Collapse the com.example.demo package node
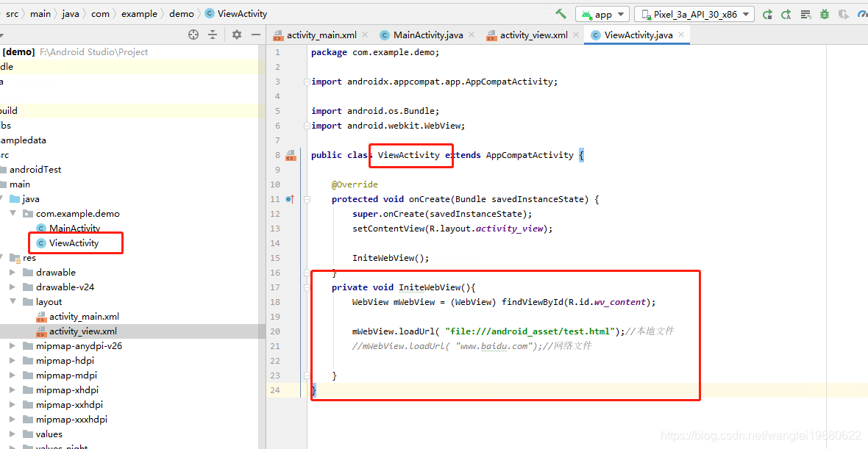 click(x=13, y=213)
